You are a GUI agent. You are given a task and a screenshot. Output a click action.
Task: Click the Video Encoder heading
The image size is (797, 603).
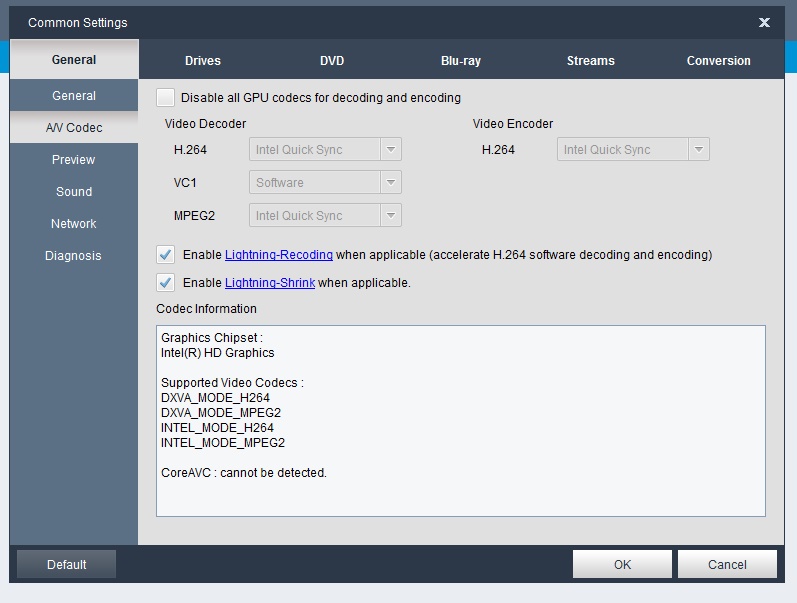pos(513,124)
